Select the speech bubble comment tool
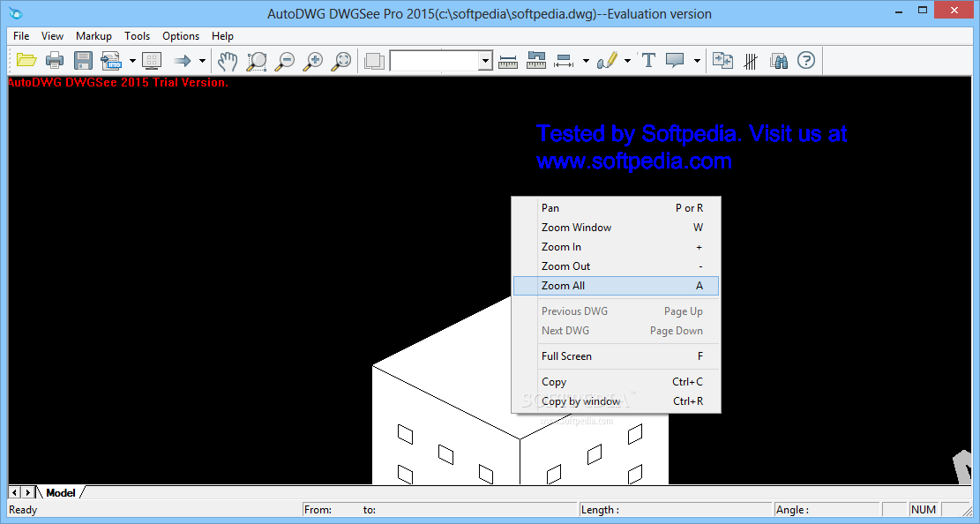Image resolution: width=980 pixels, height=524 pixels. point(675,61)
